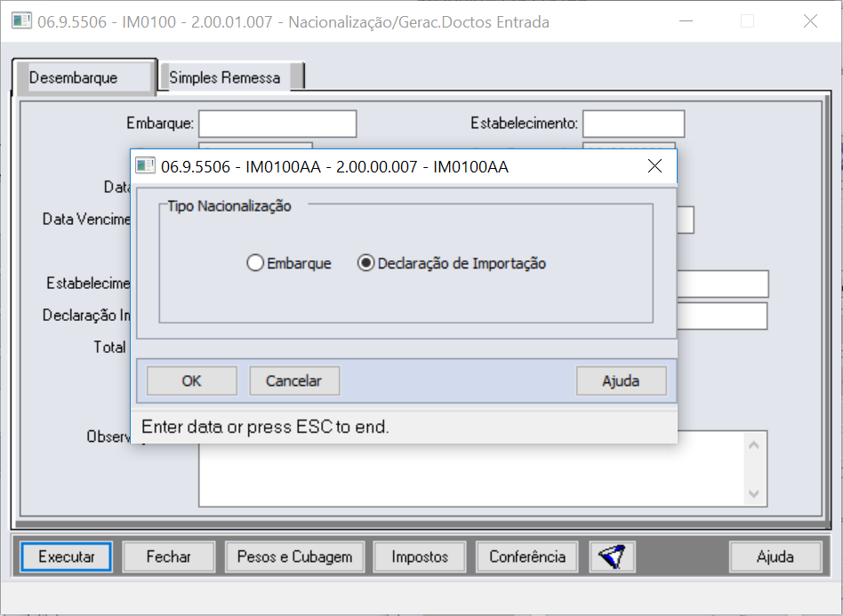Open the Conferência button
The image size is (843, 616).
point(527,556)
